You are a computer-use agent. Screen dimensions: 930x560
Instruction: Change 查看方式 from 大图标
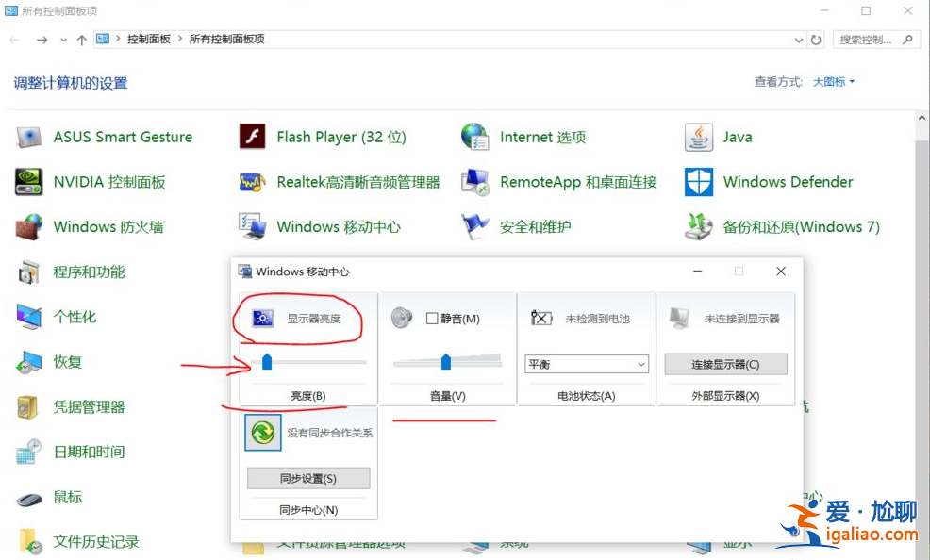[834, 81]
